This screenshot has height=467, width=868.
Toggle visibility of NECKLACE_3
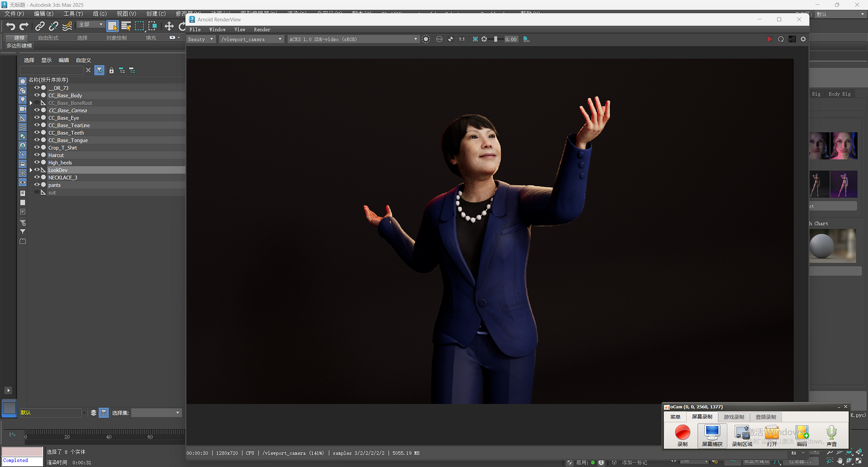(x=37, y=178)
